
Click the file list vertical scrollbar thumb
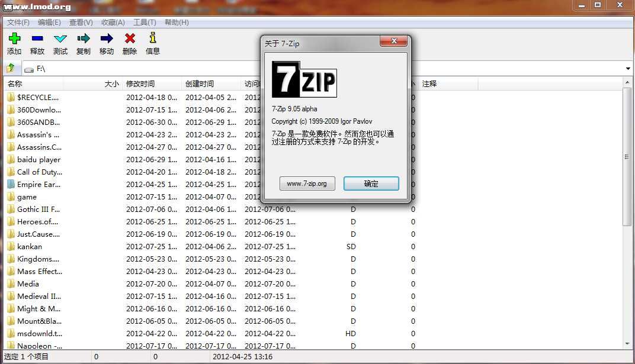point(627,157)
